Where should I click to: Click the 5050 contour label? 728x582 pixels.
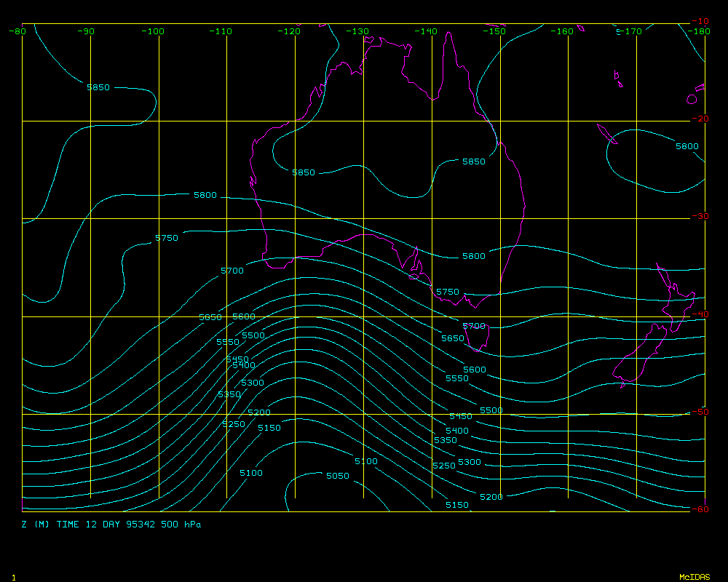338,476
